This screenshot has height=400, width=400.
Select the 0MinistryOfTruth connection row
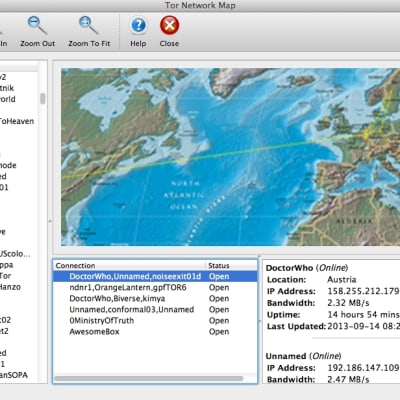155,320
